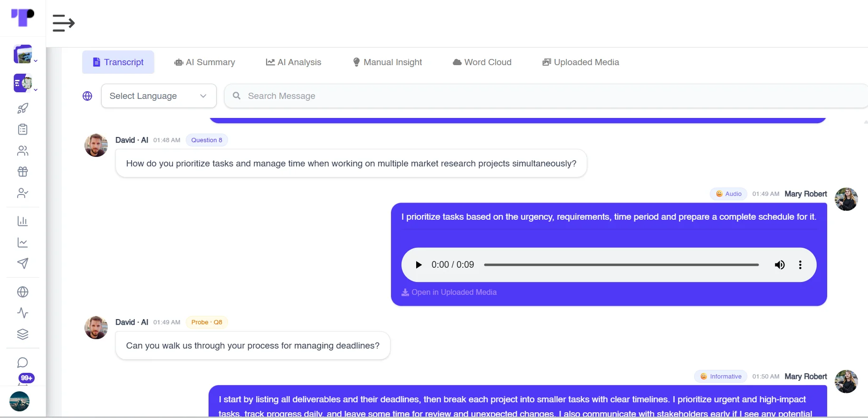
Task: Click the message about managing deadlines process
Action: (x=253, y=346)
